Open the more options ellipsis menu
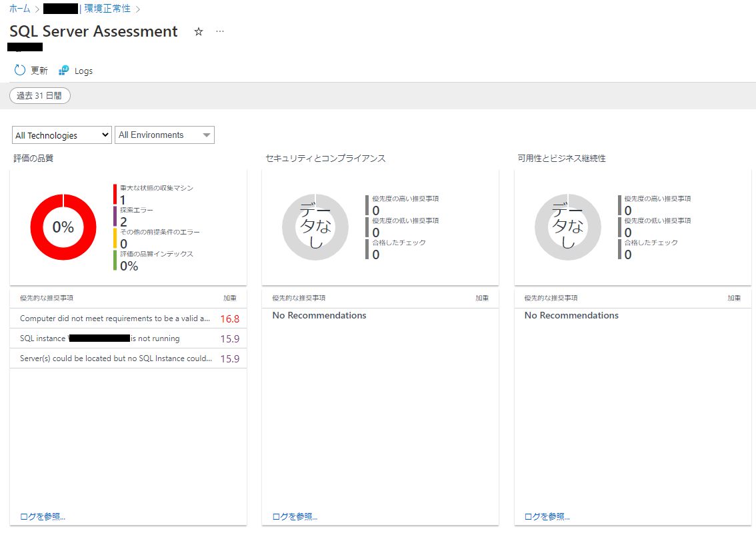 click(220, 31)
